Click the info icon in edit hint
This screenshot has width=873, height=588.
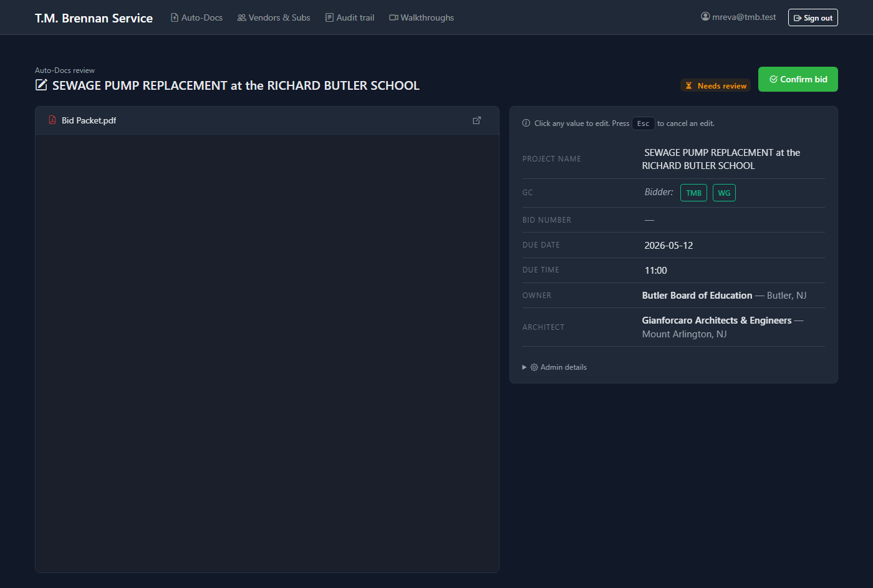point(526,123)
